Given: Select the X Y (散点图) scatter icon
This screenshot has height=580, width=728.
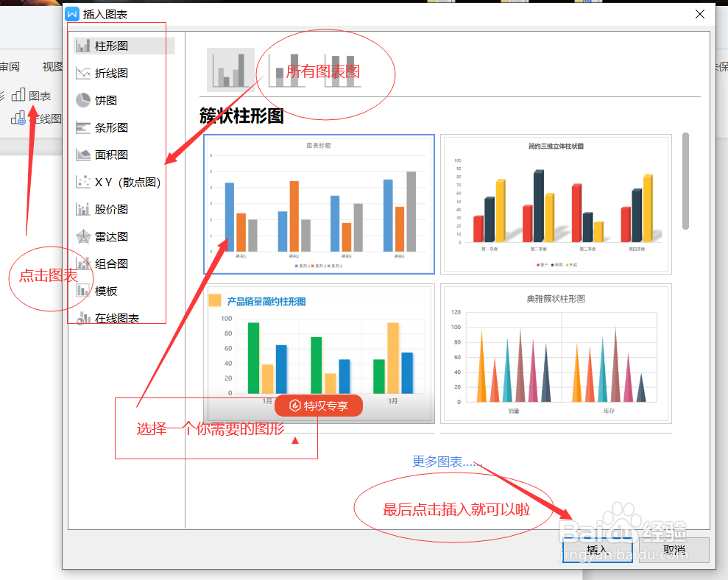Looking at the screenshot, I should (x=83, y=182).
